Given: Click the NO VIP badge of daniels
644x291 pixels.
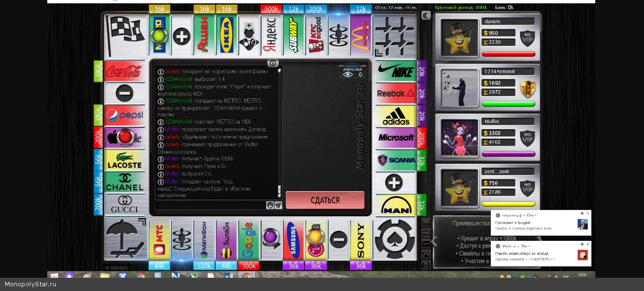Looking at the screenshot, I should pos(527,38).
